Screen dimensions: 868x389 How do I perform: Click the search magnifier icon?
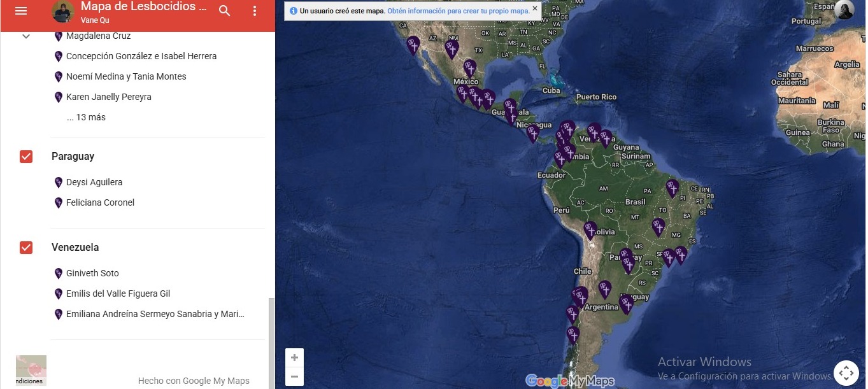tap(225, 11)
